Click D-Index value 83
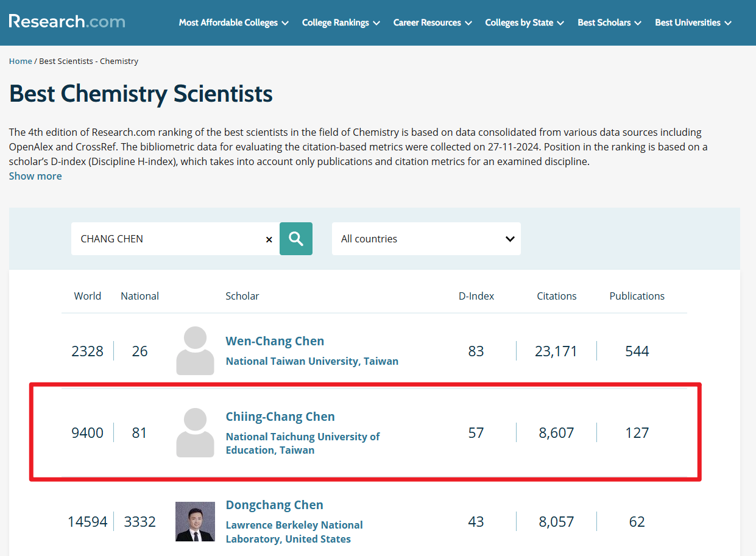This screenshot has width=756, height=556. [476, 351]
